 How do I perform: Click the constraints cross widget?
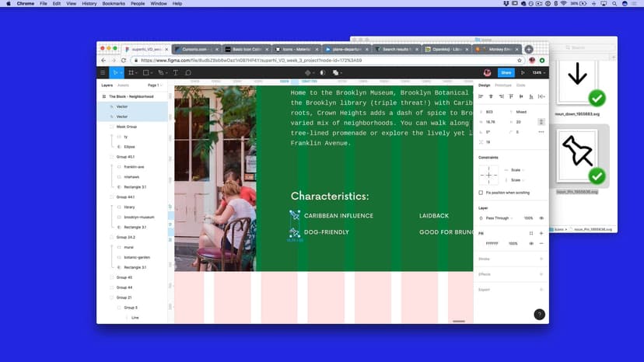click(488, 176)
